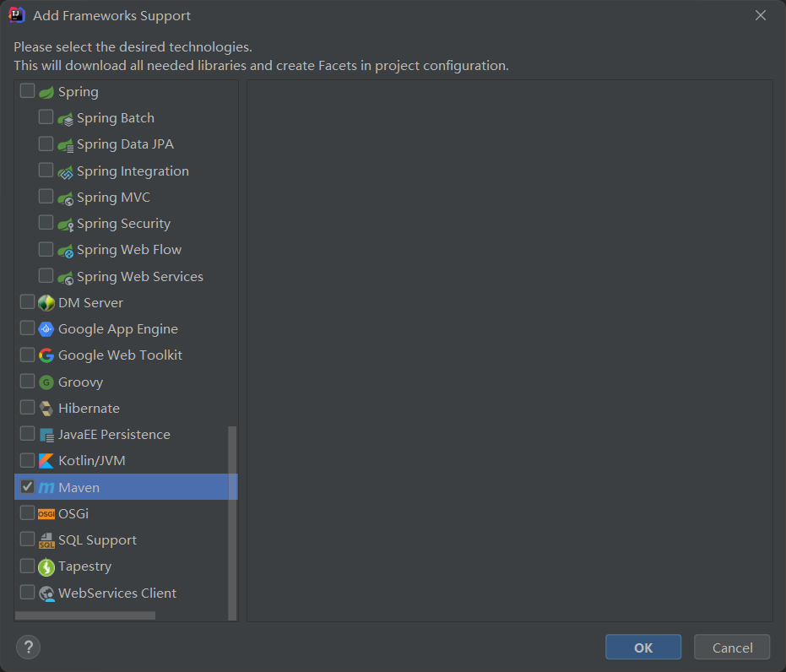Click the JavaEE Persistence icon
786x672 pixels.
click(x=46, y=435)
